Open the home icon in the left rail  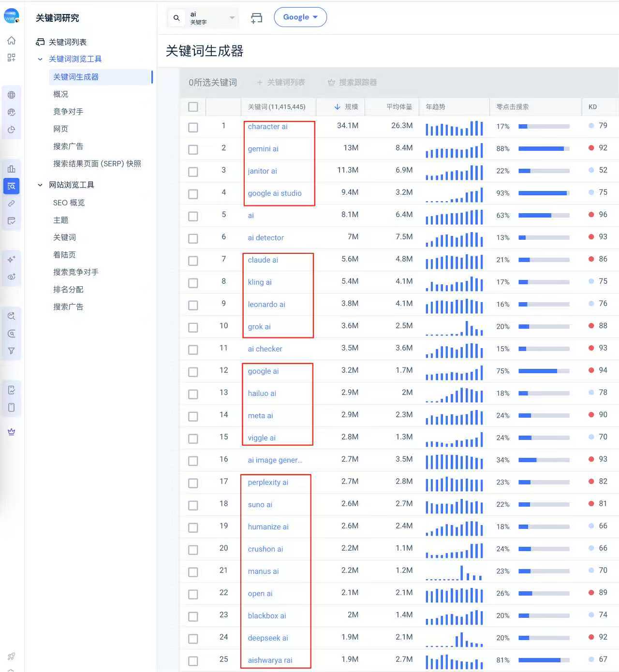[12, 40]
